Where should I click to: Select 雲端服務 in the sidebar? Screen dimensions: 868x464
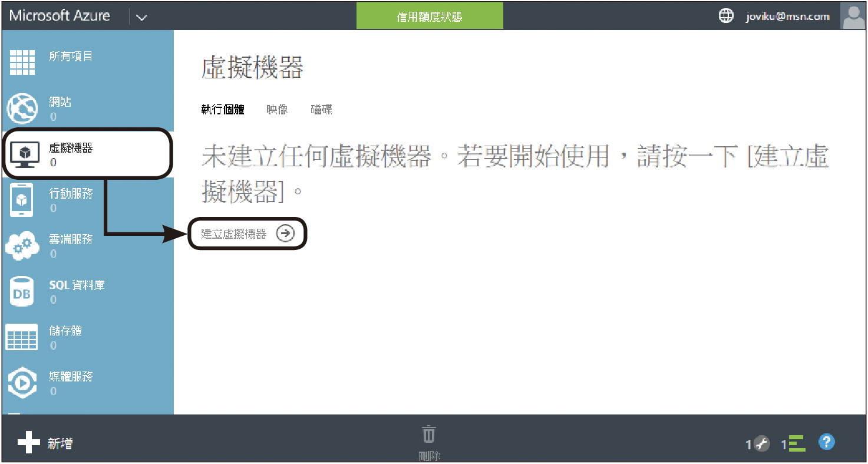click(71, 239)
